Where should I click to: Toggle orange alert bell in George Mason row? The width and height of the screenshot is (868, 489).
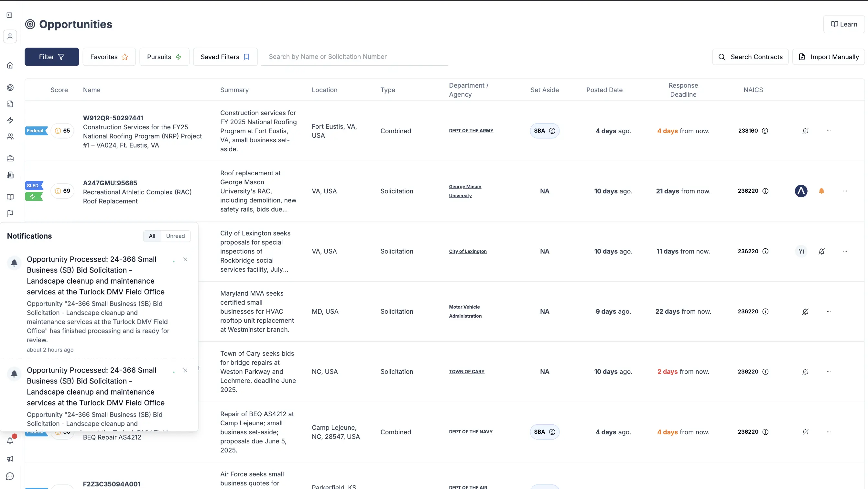821,191
